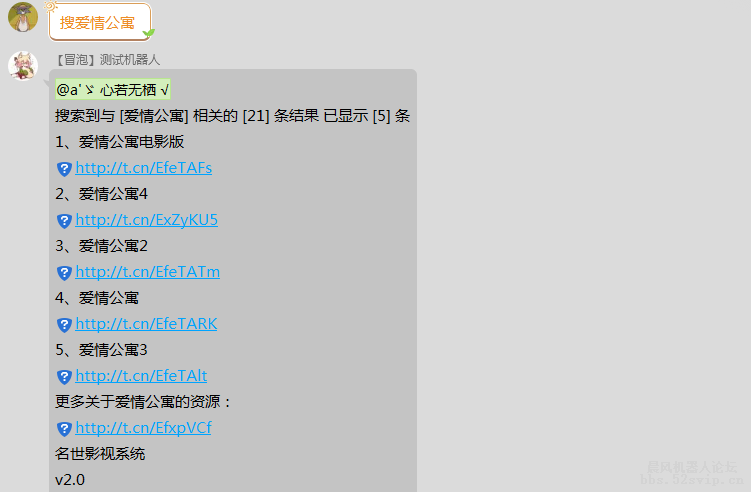Image resolution: width=751 pixels, height=492 pixels.
Task: Click the orange 搜爱情公寓 message bubble
Action: click(100, 22)
